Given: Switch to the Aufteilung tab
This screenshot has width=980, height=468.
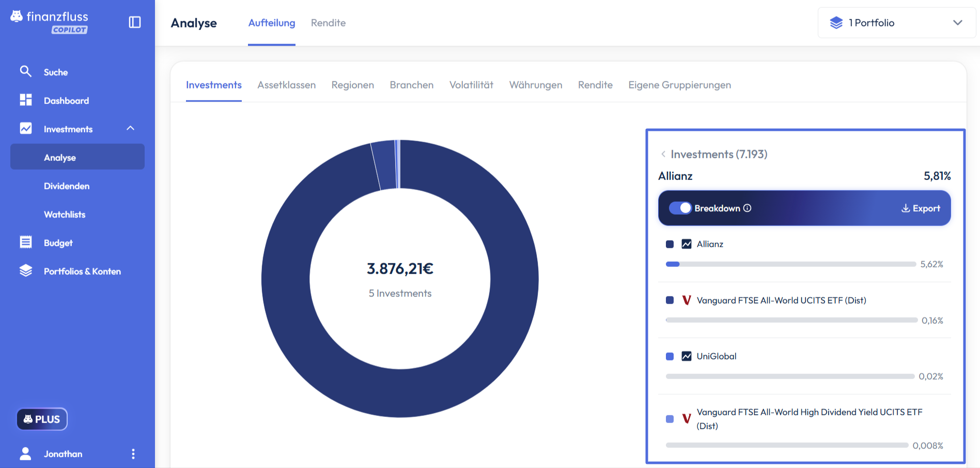Looking at the screenshot, I should 272,23.
